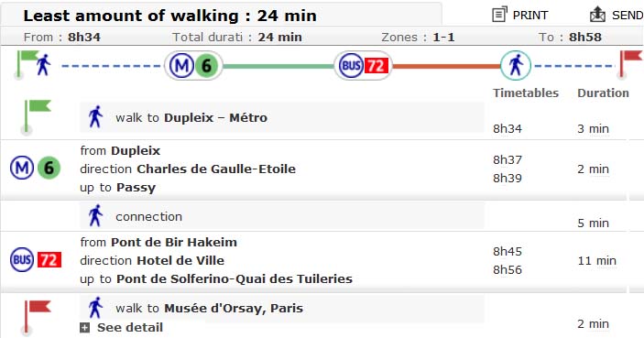Click the Metro line 6 icon beside Dupleix step

(36, 168)
